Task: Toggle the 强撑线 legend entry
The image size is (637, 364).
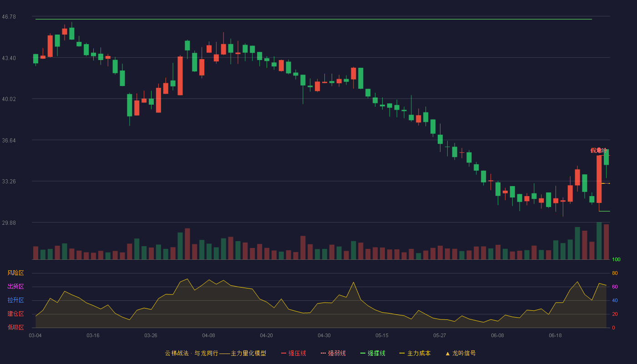Action: (x=373, y=353)
